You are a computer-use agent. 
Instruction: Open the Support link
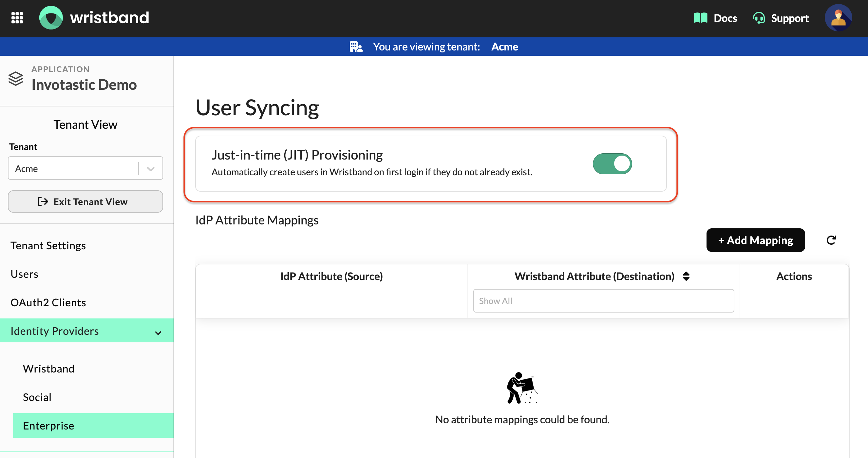tap(789, 18)
